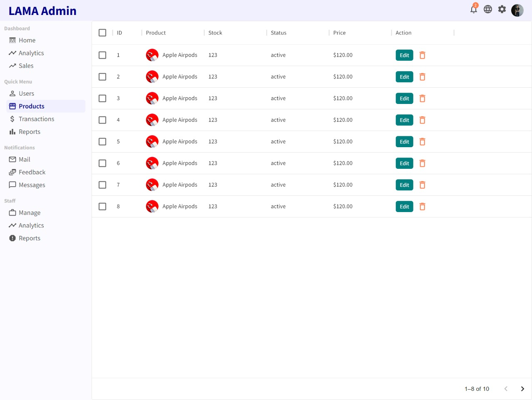The image size is (532, 400).
Task: Click the Feedback icon in sidebar
Action: point(12,172)
